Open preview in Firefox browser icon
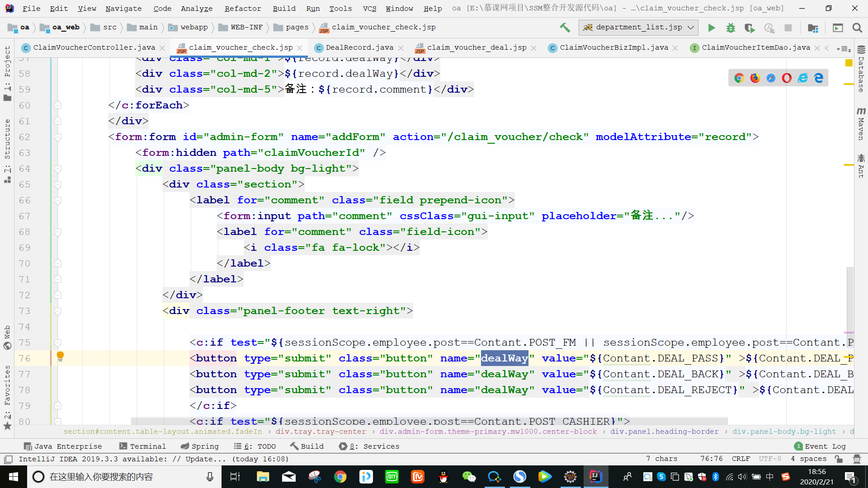This screenshot has height=488, width=868. (x=755, y=78)
